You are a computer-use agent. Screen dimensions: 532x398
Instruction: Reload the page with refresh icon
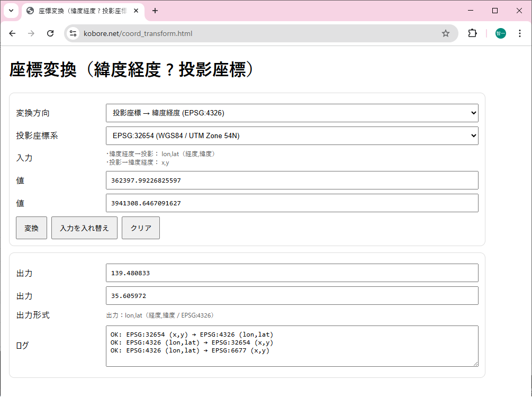(50, 33)
